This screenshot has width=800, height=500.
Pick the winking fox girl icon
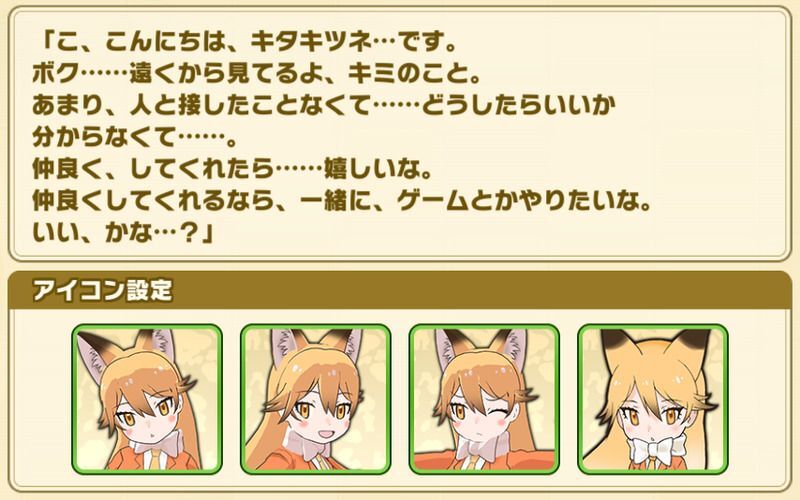[484, 399]
